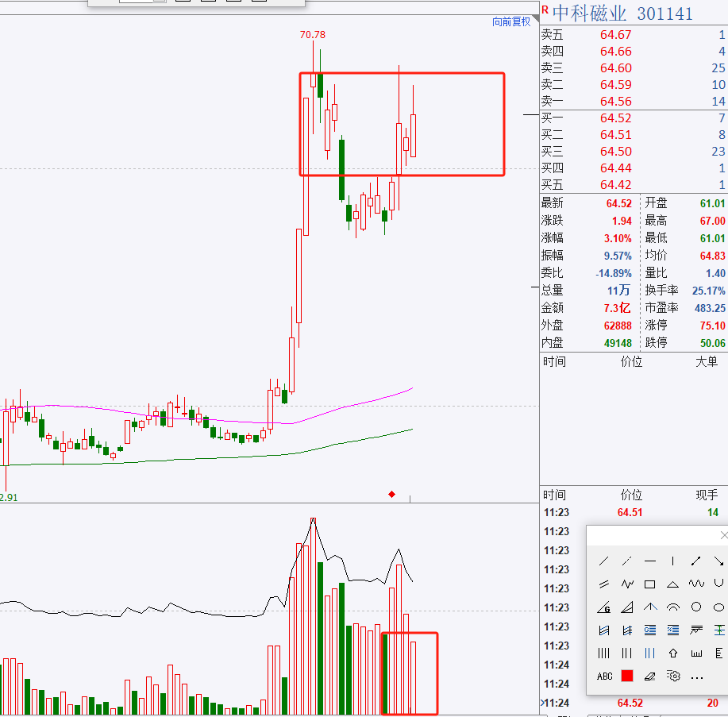Select the four vertical cycle lines tool
Viewport: 728px width, 717px height.
(x=603, y=653)
